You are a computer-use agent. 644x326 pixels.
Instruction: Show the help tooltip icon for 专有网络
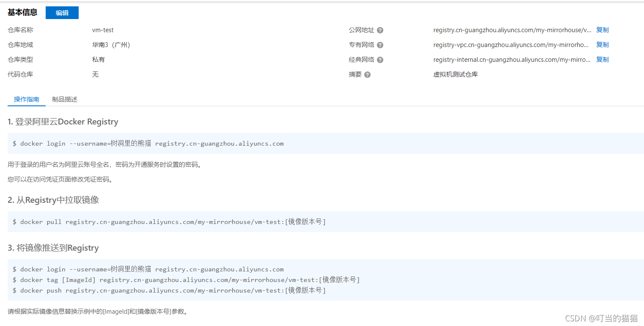tap(380, 45)
